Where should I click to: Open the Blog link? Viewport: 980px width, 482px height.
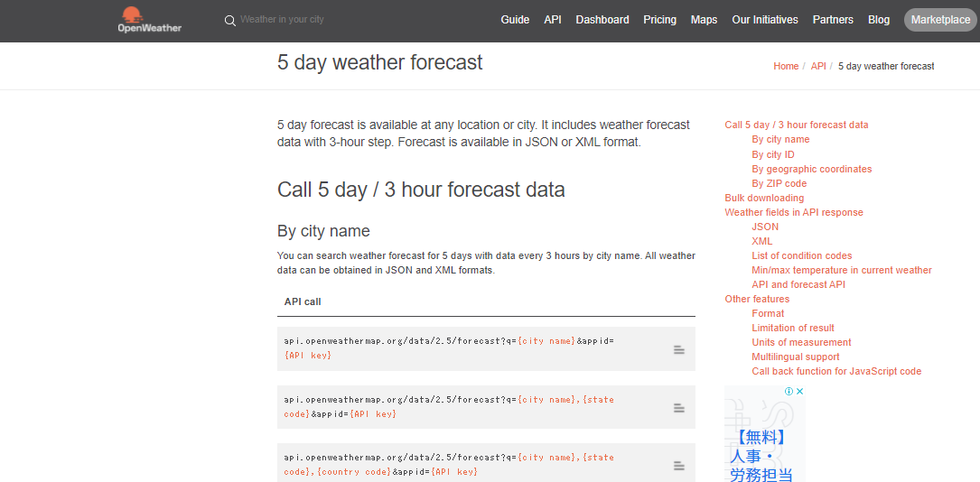(x=879, y=20)
